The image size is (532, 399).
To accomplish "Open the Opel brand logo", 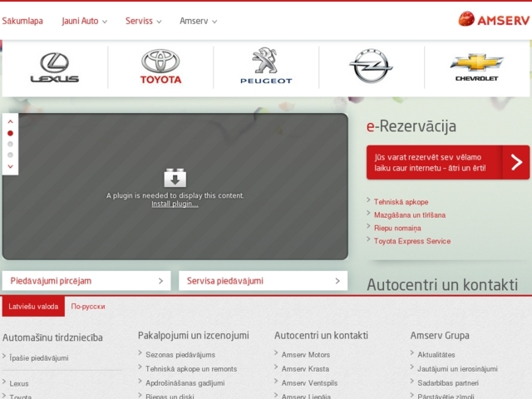I will (x=372, y=66).
